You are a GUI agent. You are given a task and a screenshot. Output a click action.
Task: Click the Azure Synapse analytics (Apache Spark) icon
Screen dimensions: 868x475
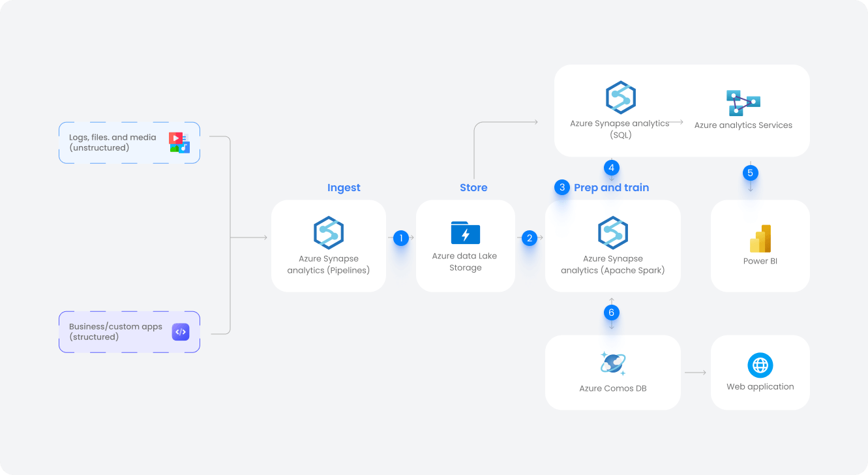pyautogui.click(x=612, y=233)
